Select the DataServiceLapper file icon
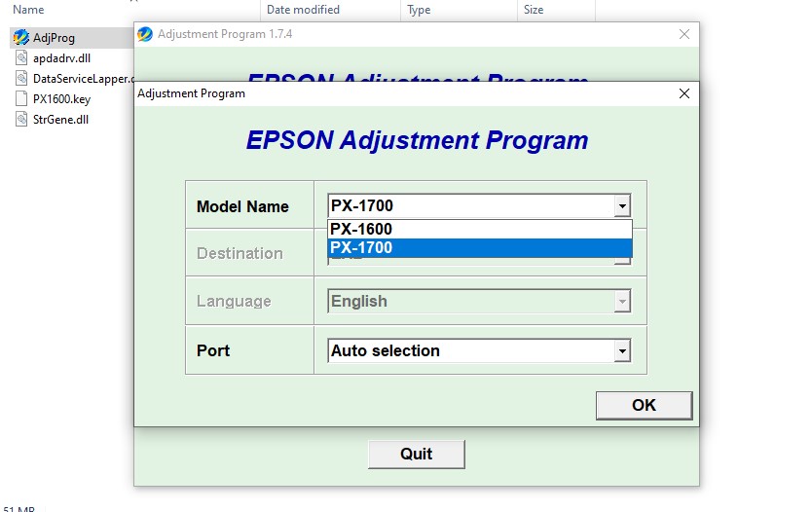 click(x=21, y=78)
